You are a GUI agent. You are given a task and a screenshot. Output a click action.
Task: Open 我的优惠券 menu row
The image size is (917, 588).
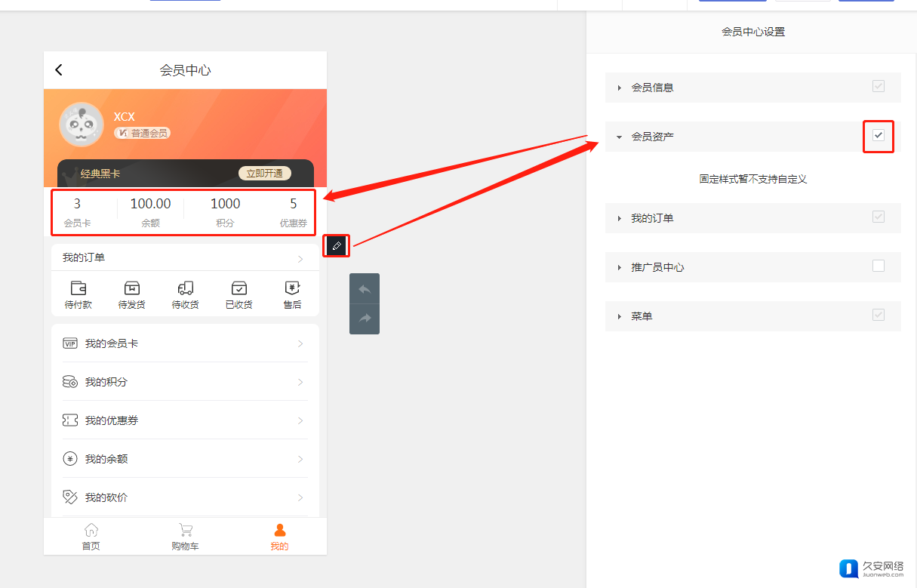point(185,420)
